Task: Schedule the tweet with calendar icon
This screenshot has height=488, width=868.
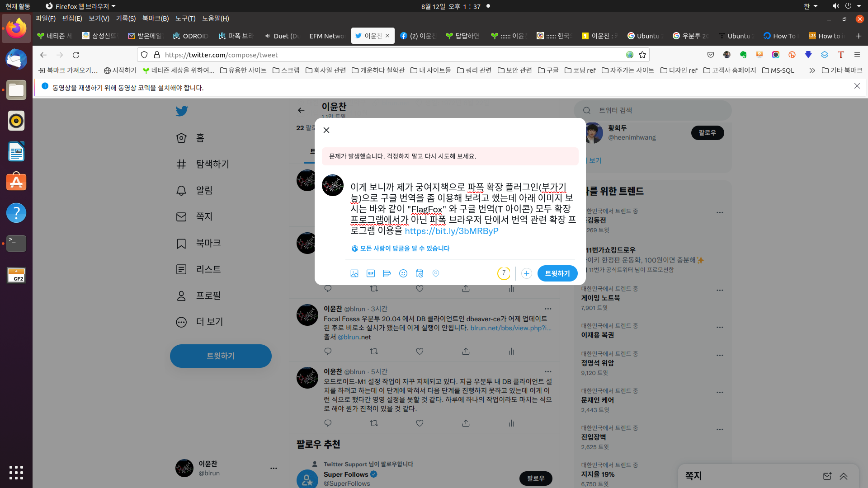Action: pos(420,273)
